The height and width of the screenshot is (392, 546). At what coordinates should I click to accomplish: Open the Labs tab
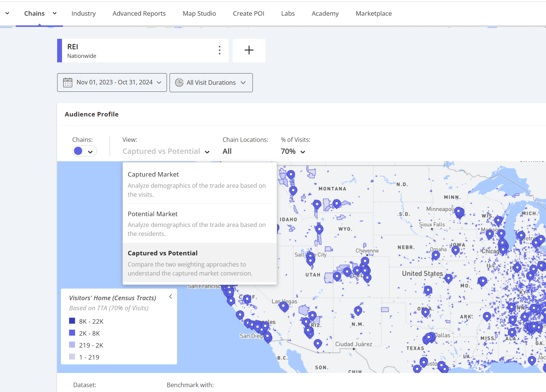click(288, 13)
